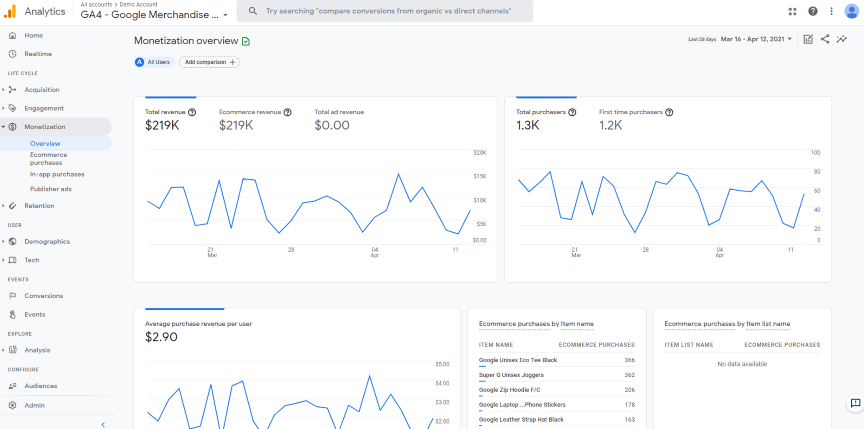Expand the Retention section arrow
Screen dimensions: 864x429
tap(3, 205)
